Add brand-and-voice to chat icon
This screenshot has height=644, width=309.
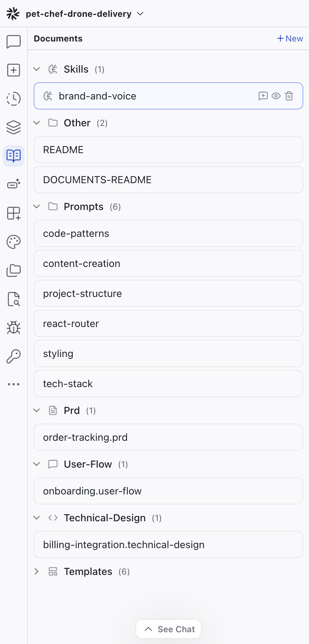coord(263,96)
